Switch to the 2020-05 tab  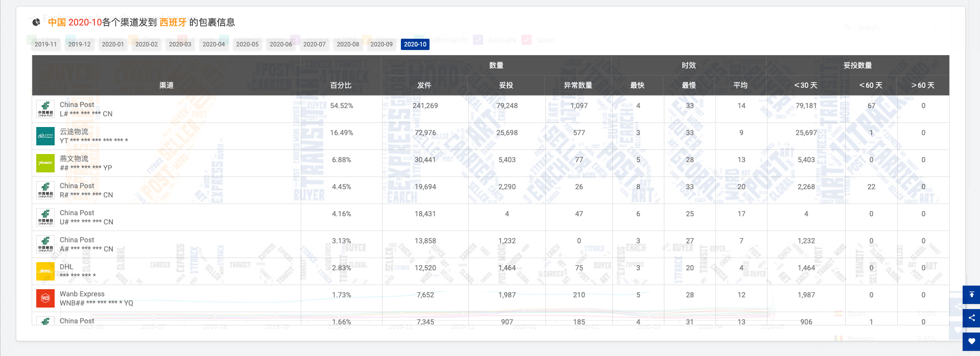click(247, 44)
